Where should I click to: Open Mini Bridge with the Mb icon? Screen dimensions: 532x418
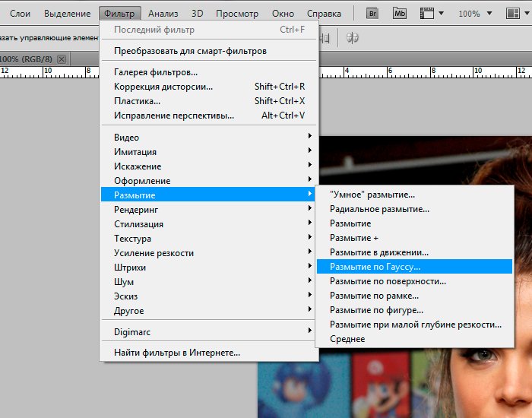coord(400,14)
